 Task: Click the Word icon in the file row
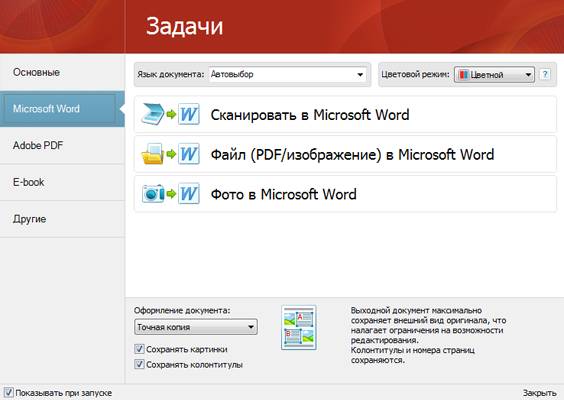click(189, 154)
